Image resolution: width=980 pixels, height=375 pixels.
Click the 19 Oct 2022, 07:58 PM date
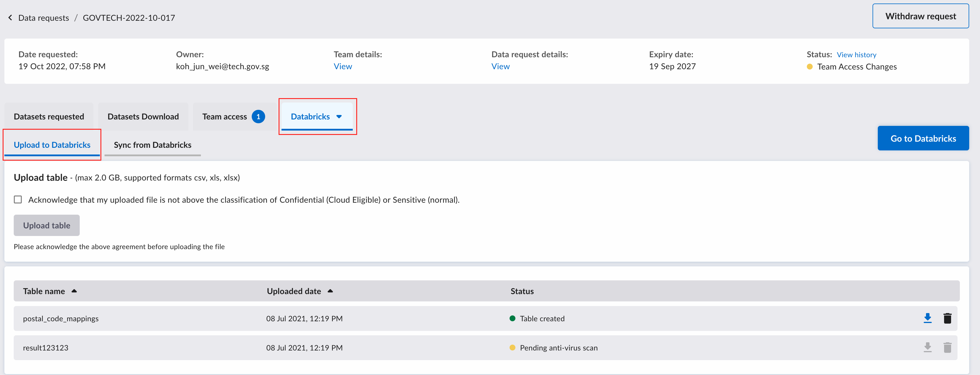(62, 67)
